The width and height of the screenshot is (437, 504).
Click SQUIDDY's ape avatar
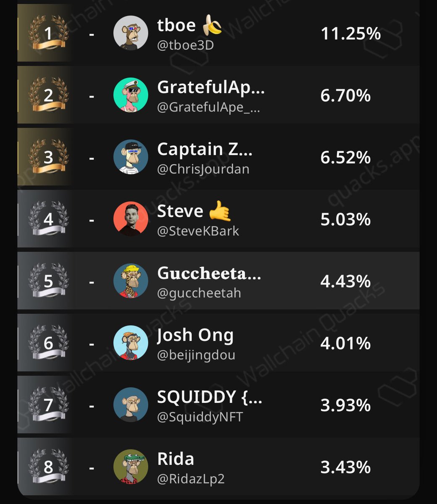click(131, 405)
